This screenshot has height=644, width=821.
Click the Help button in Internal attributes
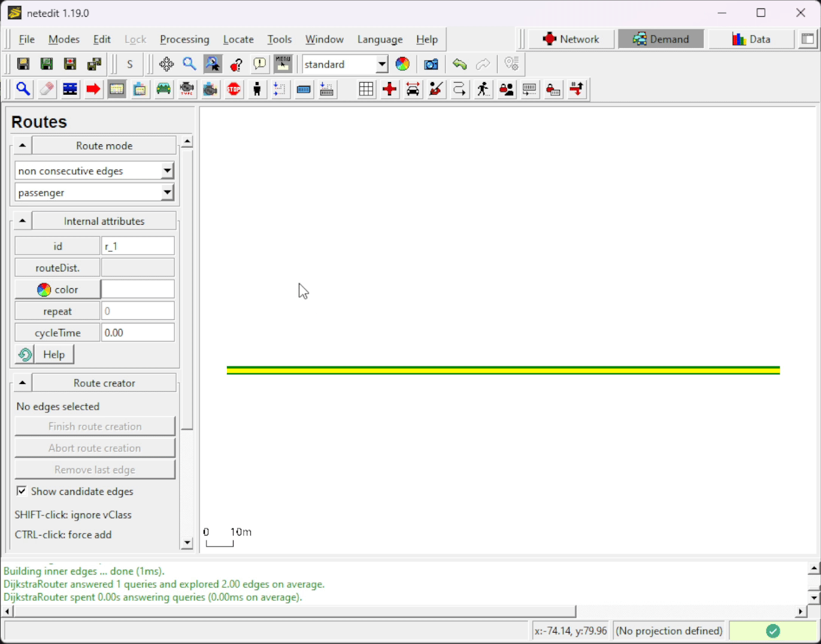pyautogui.click(x=53, y=355)
